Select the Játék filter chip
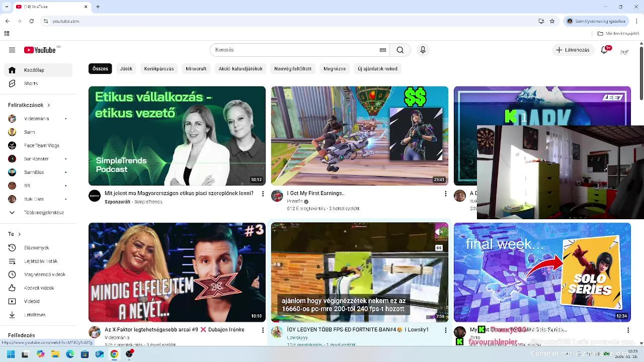 126,68
